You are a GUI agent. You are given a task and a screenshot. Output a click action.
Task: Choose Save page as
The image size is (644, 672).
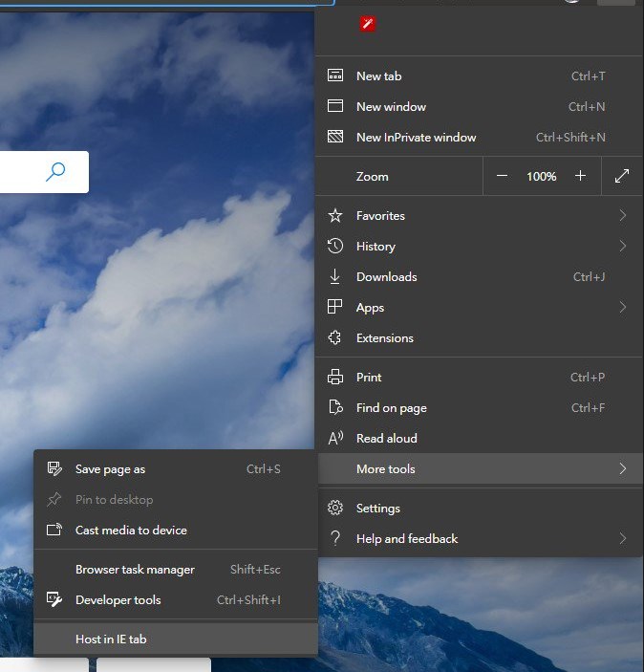(x=110, y=469)
